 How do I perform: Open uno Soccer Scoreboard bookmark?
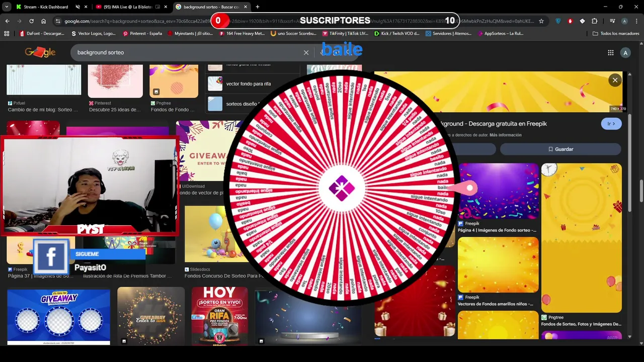(294, 34)
